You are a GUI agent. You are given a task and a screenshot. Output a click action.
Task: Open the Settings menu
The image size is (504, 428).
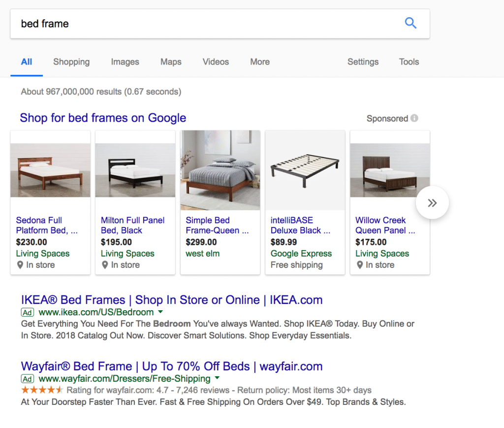(x=363, y=62)
